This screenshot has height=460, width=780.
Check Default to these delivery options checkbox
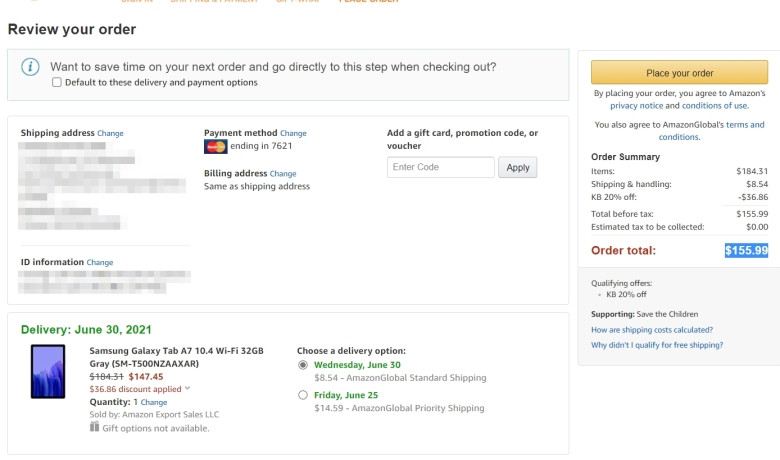point(57,82)
